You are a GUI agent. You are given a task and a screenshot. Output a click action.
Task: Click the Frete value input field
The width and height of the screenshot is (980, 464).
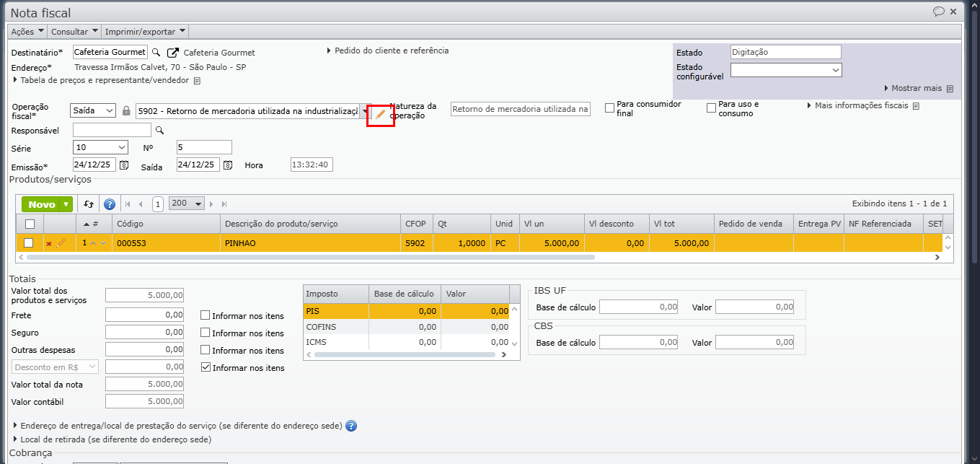144,315
